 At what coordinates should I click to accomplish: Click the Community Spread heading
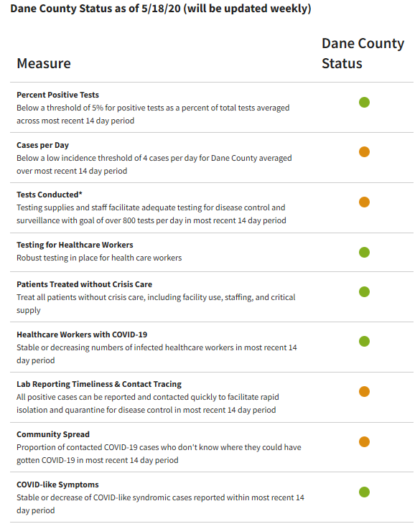pyautogui.click(x=53, y=434)
